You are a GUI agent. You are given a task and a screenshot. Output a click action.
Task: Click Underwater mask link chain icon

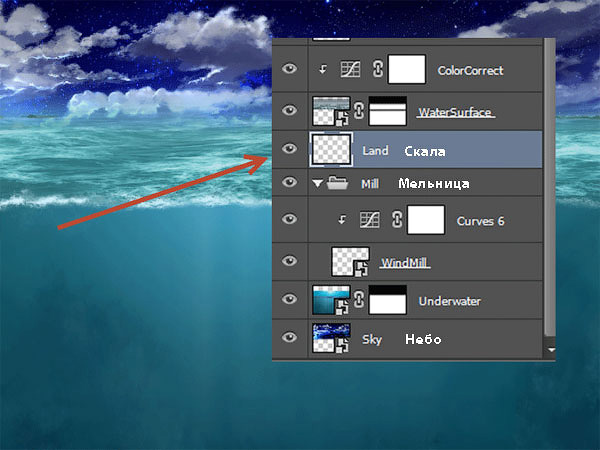(x=359, y=300)
